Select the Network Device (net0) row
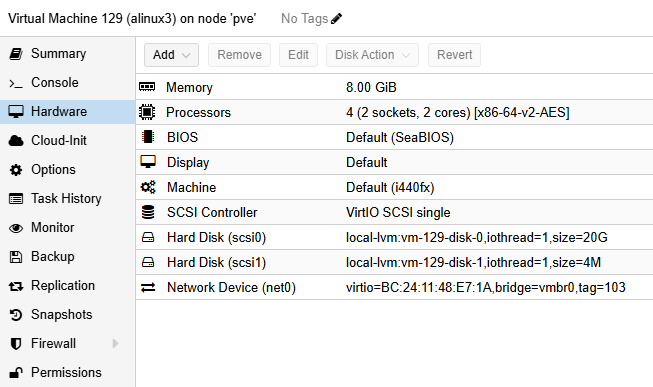 394,287
